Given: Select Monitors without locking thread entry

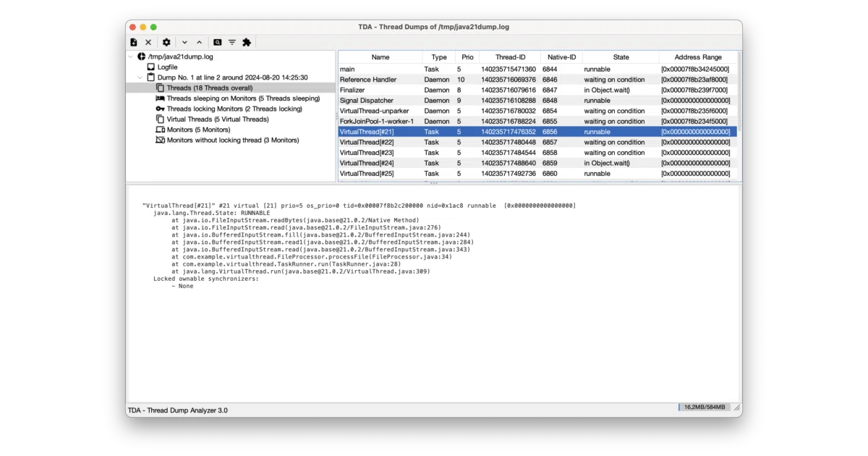Looking at the screenshot, I should 233,140.
